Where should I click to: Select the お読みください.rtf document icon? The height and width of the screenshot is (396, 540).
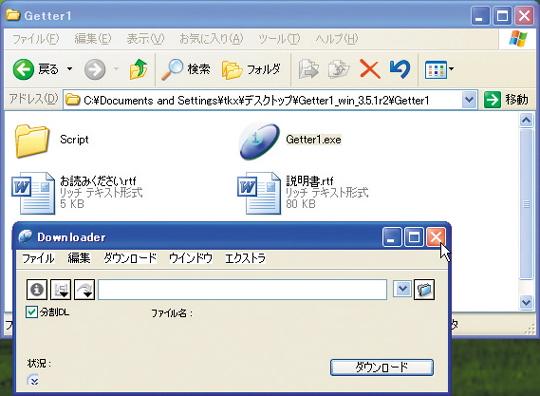33,193
